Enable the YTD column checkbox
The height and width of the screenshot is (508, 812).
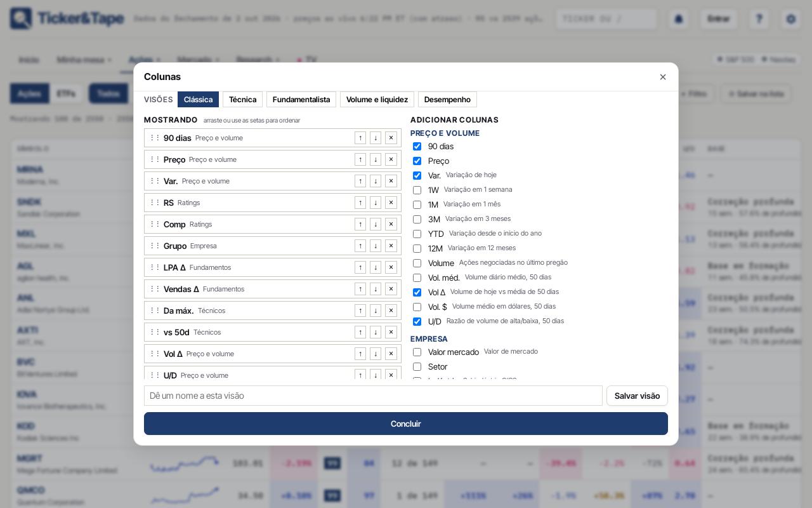417,234
